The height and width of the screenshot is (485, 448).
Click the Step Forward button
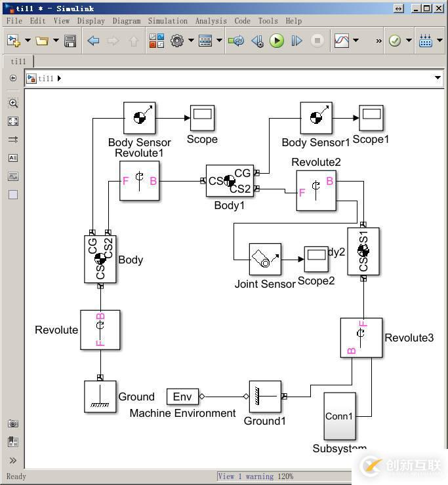tap(296, 41)
